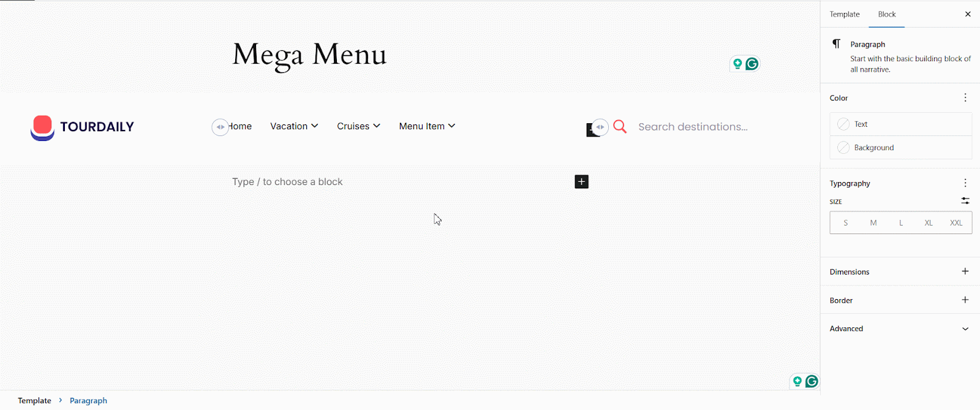Open Color panel three-dot options
This screenshot has height=410, width=980.
click(x=965, y=97)
